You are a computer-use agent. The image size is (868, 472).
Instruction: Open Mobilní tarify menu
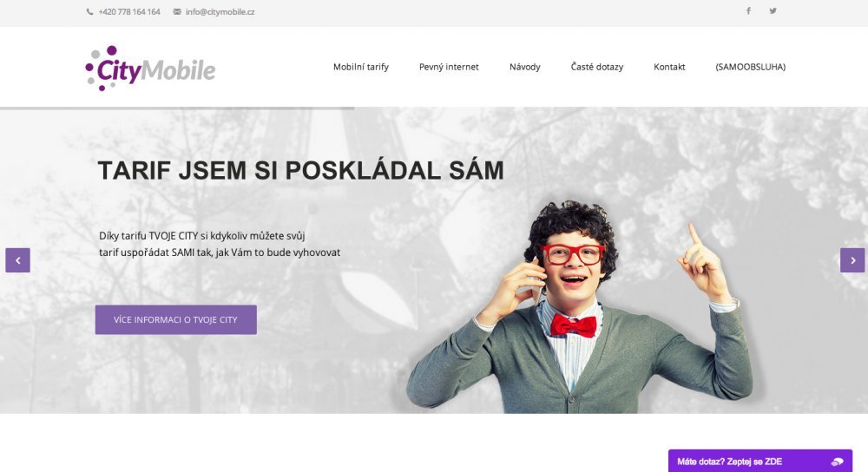click(361, 67)
